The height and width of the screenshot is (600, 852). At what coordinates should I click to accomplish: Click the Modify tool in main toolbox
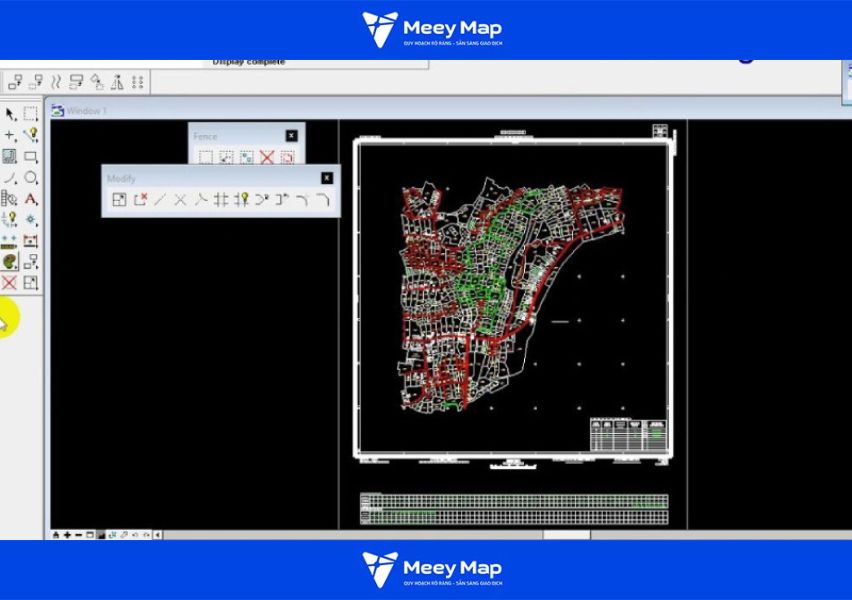pyautogui.click(x=31, y=283)
